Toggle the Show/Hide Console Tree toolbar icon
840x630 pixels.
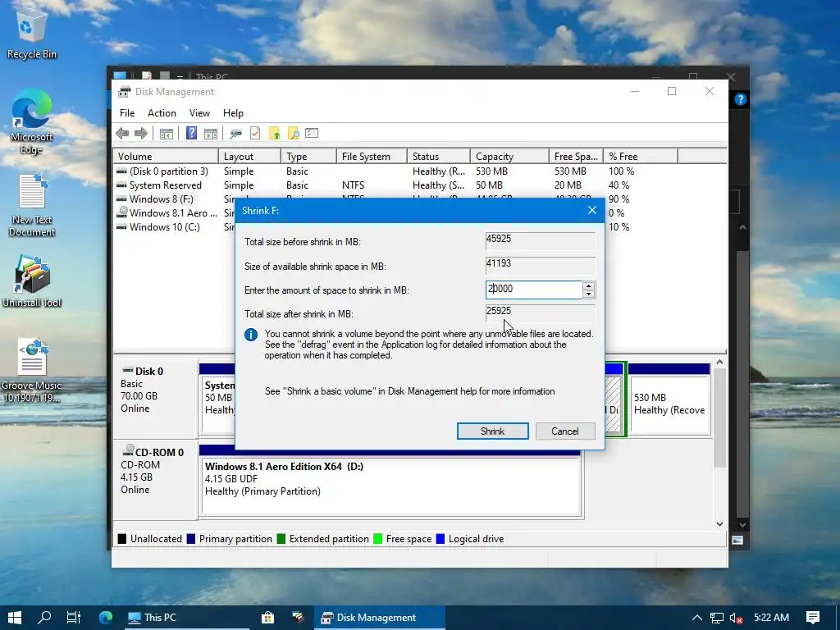[x=166, y=134]
